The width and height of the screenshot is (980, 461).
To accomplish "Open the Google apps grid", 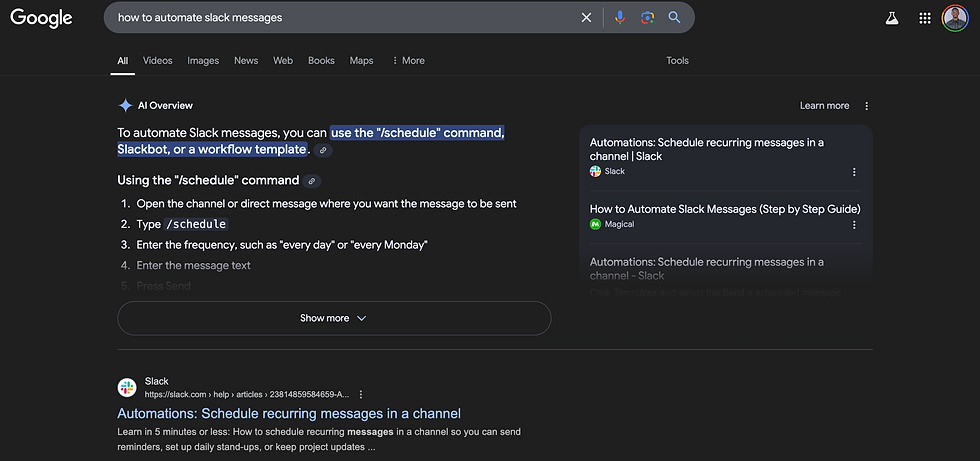I will coord(925,18).
